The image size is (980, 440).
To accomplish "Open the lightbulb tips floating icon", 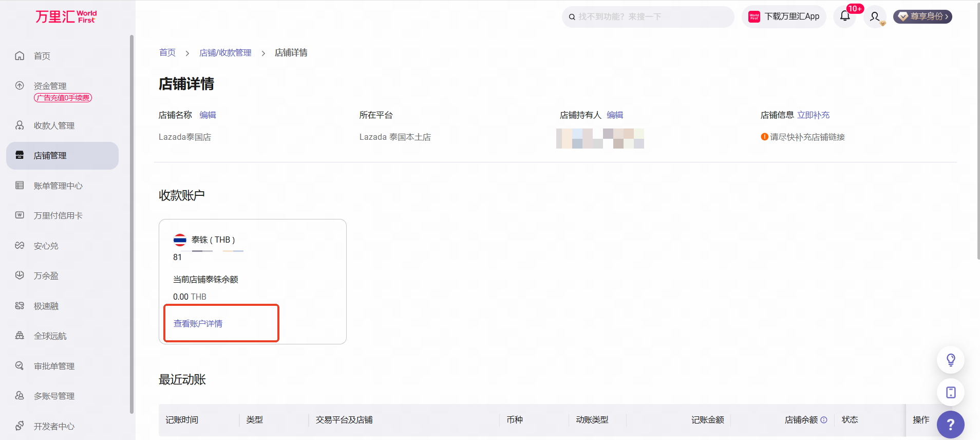I will coord(950,360).
